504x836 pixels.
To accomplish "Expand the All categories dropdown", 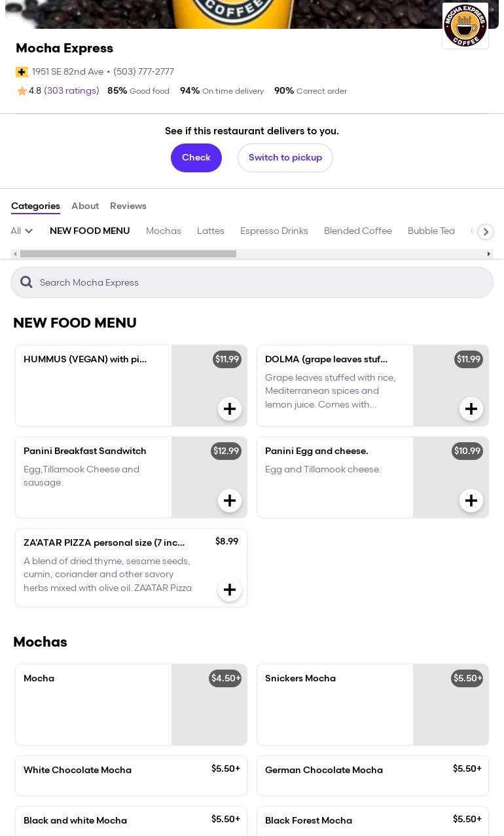I will click(x=22, y=231).
